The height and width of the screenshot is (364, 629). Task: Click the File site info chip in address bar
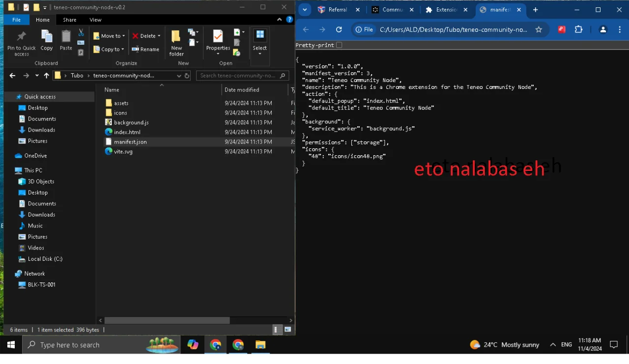coord(365,29)
